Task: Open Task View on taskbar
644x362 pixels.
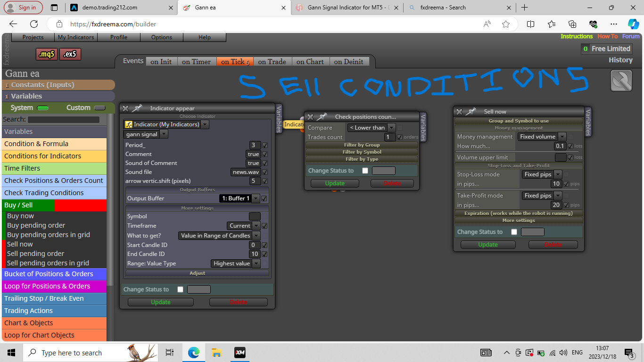Action: [x=170, y=353]
